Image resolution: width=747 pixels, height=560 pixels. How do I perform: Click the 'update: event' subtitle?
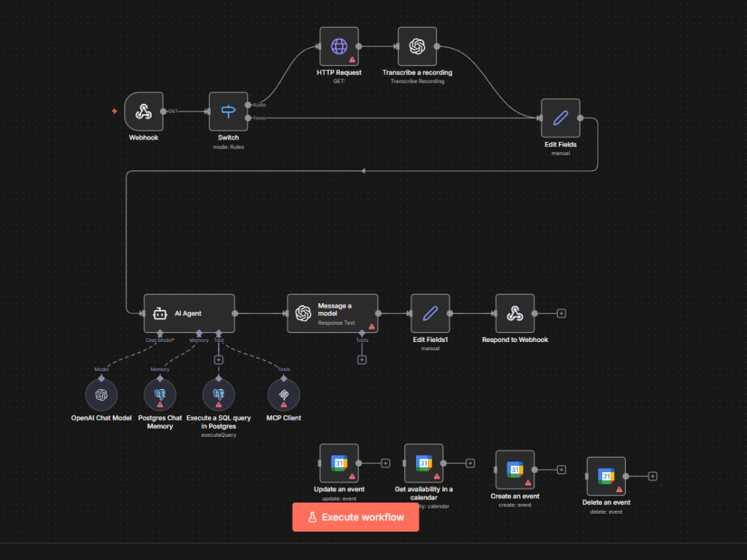tap(338, 499)
